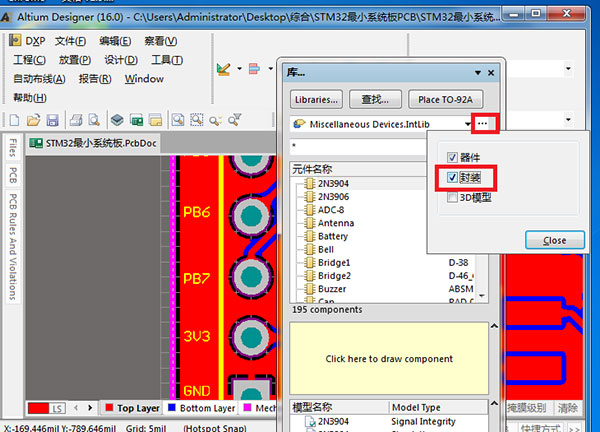Click the PcbDoc tab board icon
This screenshot has width=600, height=432.
pyautogui.click(x=36, y=143)
